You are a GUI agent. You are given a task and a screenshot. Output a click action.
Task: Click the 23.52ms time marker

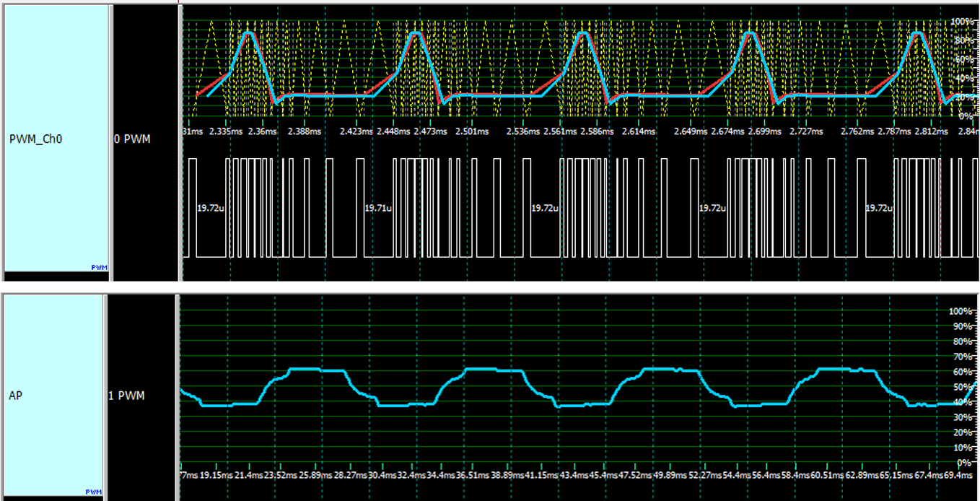(x=281, y=476)
